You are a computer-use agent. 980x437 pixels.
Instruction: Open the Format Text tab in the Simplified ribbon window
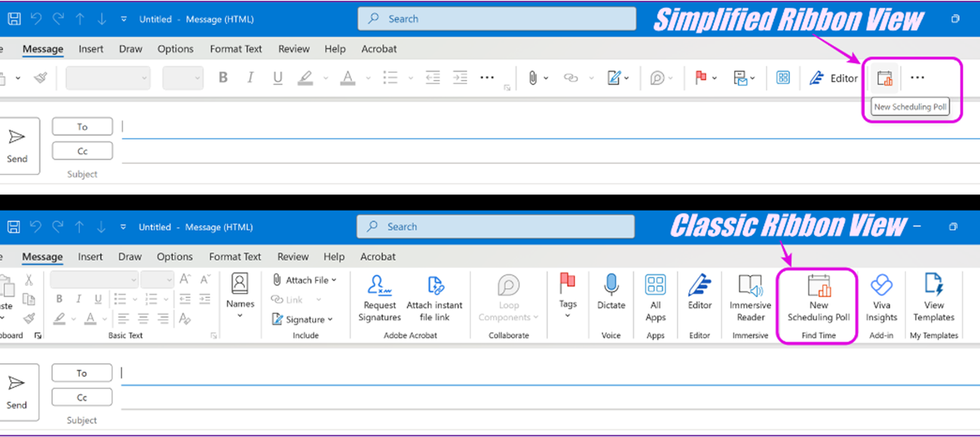coord(236,49)
